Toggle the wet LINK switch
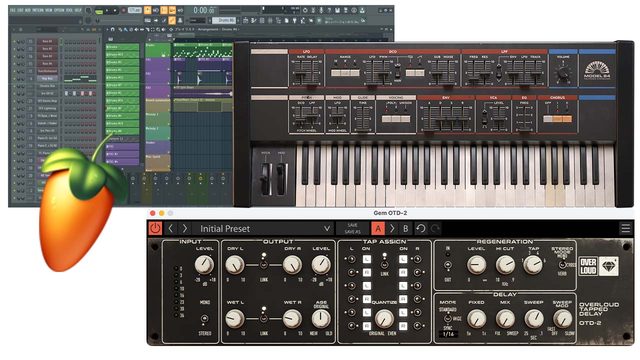Image resolution: width=640 pixels, height=360 pixels. tap(264, 318)
